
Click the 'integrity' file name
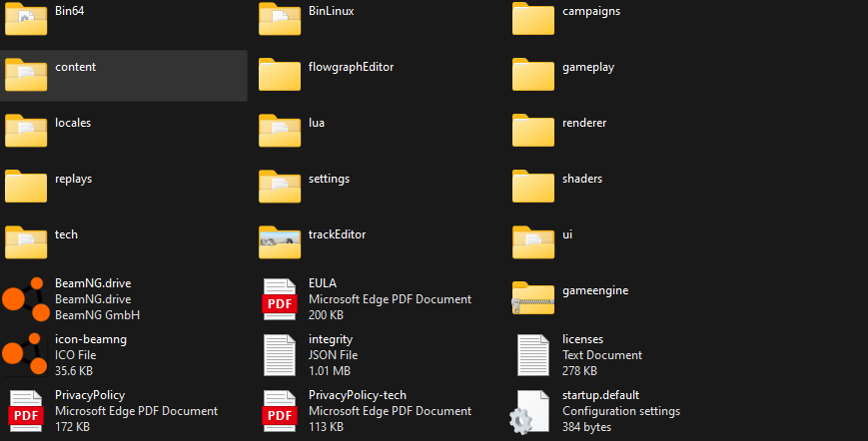(330, 339)
